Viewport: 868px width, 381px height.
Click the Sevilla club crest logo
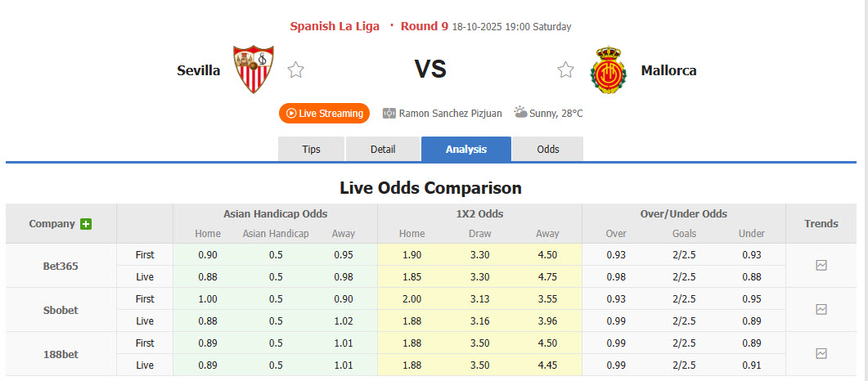click(x=254, y=69)
